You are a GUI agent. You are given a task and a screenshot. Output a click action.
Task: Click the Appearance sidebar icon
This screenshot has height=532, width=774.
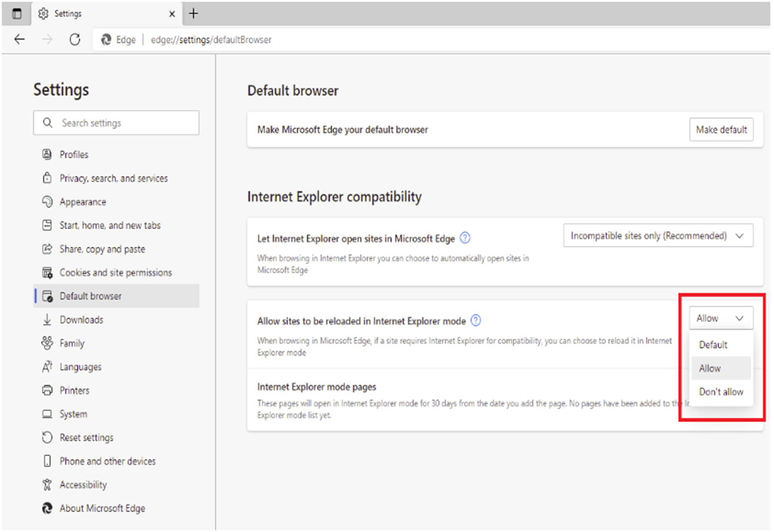click(46, 201)
